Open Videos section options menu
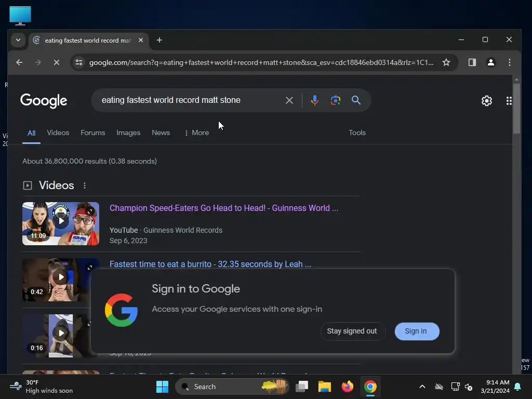This screenshot has height=399, width=532. (x=85, y=185)
